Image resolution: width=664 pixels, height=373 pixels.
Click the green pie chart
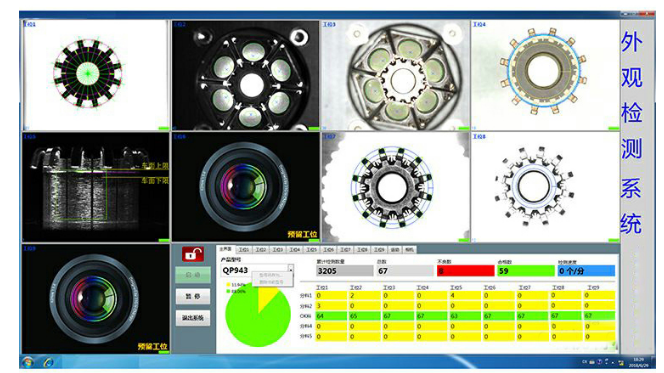258,316
